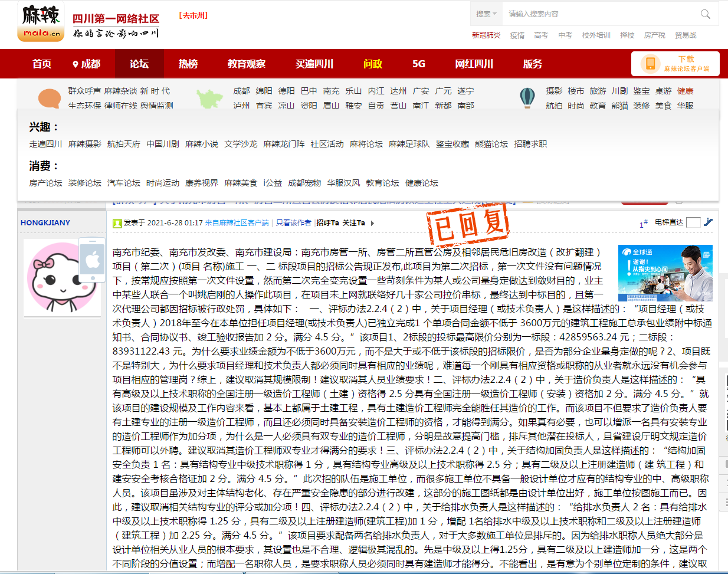
Task: Click the 电梯直达 floor number box
Action: coord(693,222)
